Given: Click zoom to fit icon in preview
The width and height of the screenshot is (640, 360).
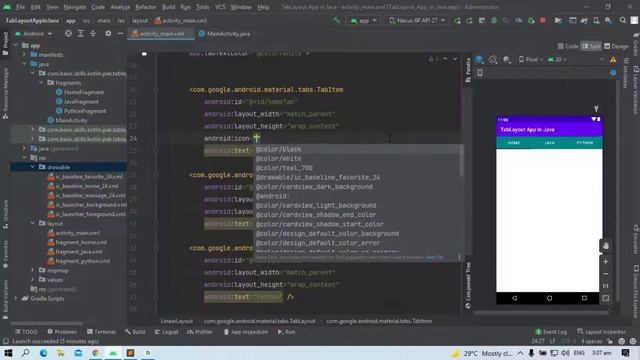Looking at the screenshot, I should tap(606, 298).
